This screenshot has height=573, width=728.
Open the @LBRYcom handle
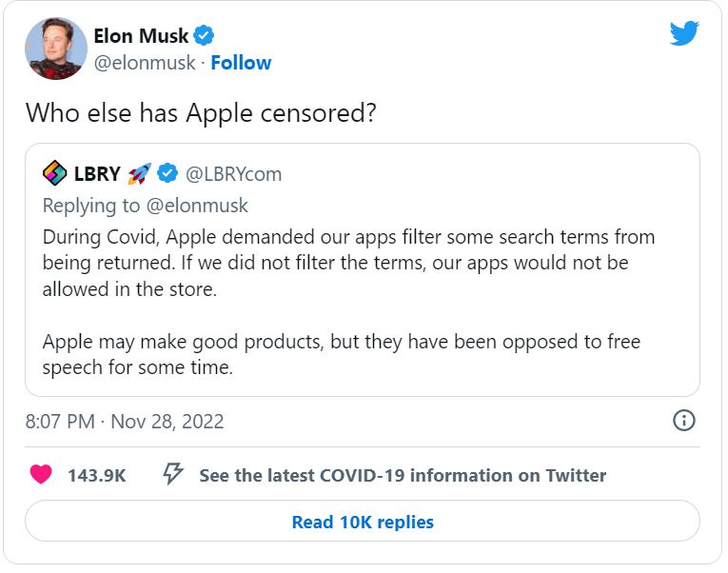point(233,174)
